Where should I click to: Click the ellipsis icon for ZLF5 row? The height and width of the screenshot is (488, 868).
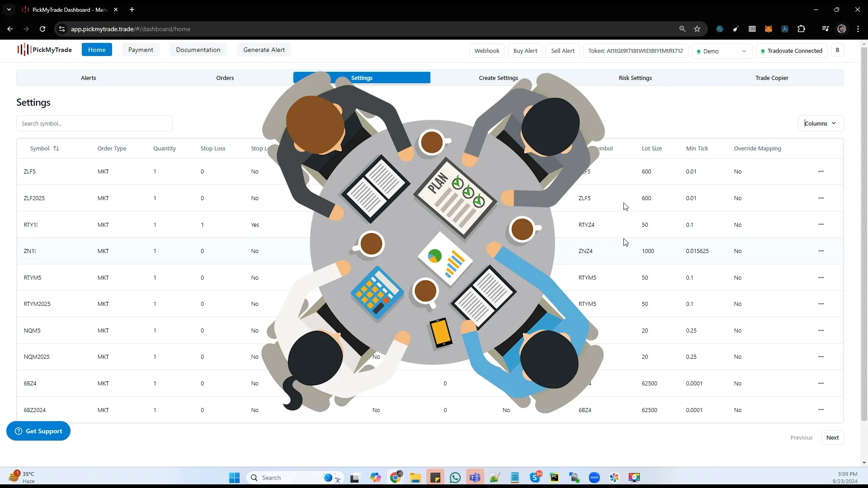[x=821, y=171]
